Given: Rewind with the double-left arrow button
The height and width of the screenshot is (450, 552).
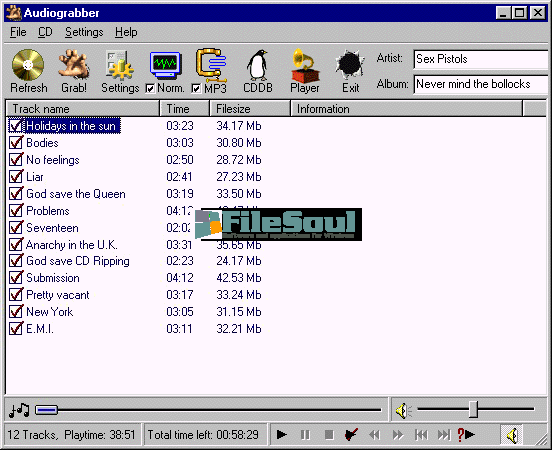Looking at the screenshot, I should pyautogui.click(x=374, y=435).
